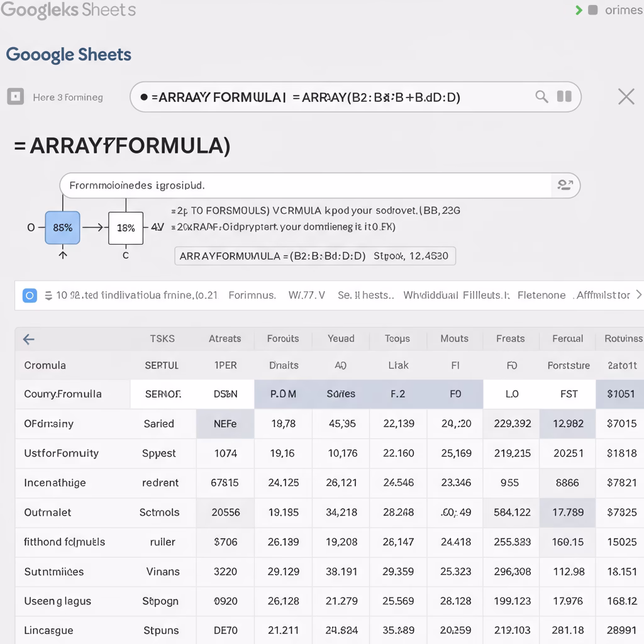The width and height of the screenshot is (644, 644).
Task: Select the white 18% box
Action: (126, 228)
